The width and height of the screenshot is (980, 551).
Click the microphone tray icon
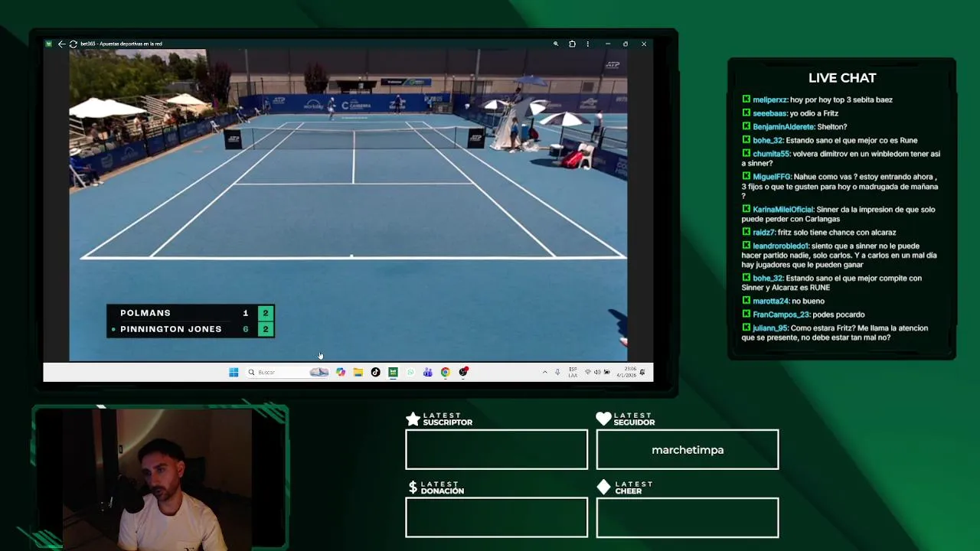click(x=557, y=372)
